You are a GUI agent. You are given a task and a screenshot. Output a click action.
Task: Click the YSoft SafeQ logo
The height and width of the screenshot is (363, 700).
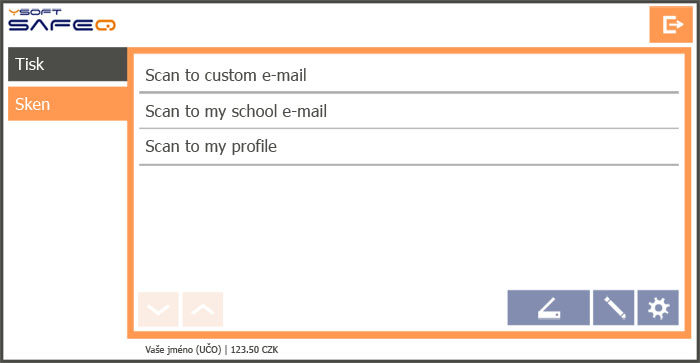[x=62, y=20]
